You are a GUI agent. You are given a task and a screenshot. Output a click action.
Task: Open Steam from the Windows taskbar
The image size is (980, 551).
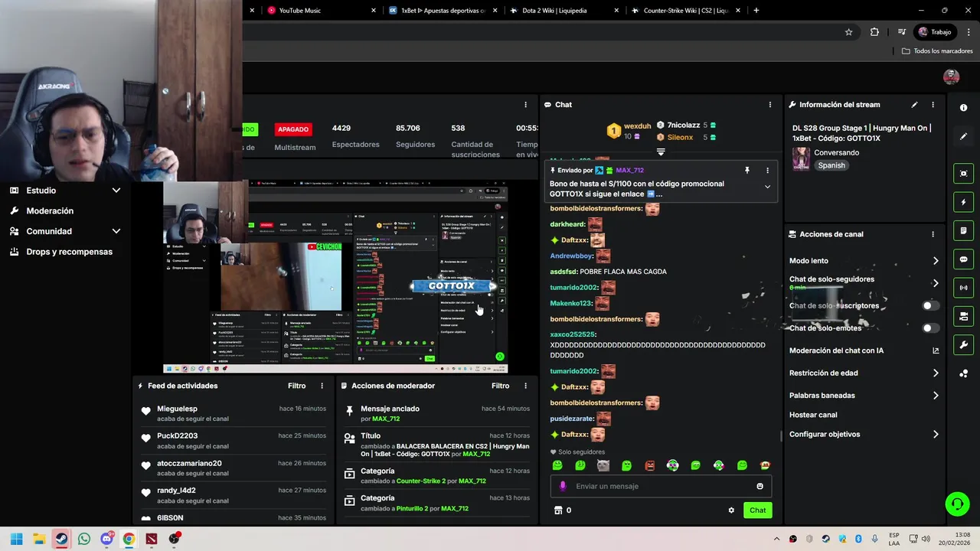(61, 539)
